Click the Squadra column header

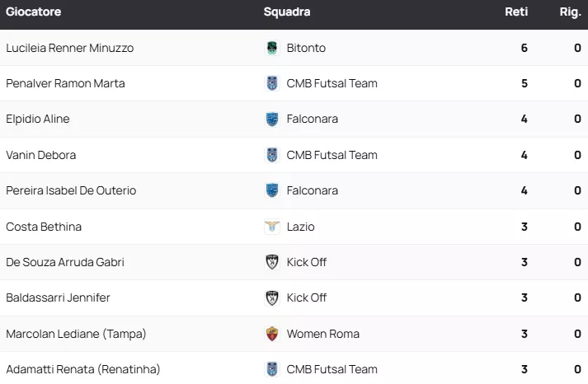(287, 12)
